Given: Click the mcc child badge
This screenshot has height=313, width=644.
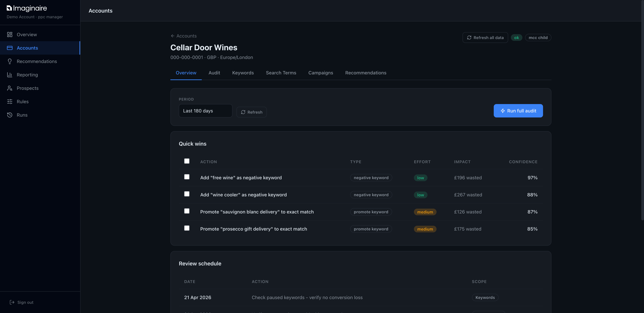Looking at the screenshot, I should click(x=538, y=38).
